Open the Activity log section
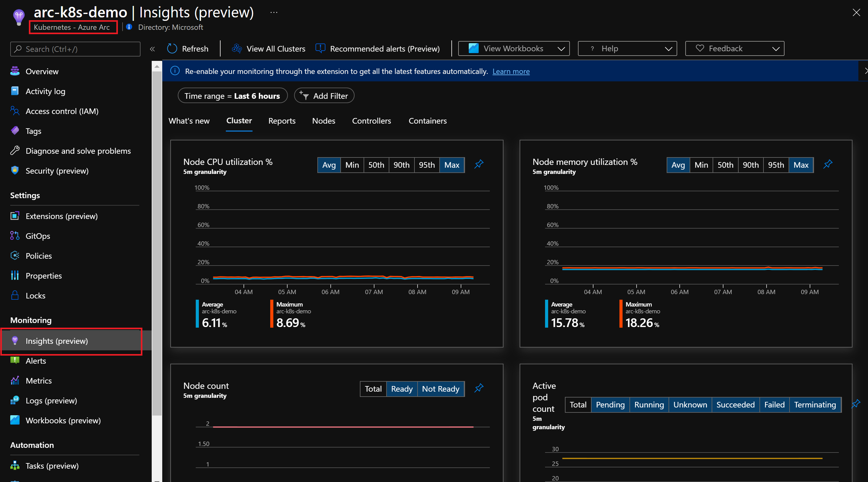This screenshot has width=868, height=482. click(x=46, y=91)
